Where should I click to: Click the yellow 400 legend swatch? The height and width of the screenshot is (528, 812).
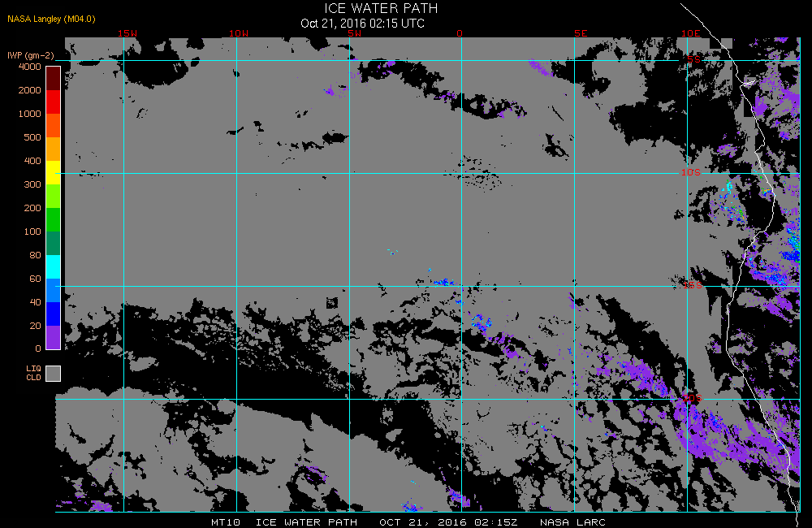54,172
